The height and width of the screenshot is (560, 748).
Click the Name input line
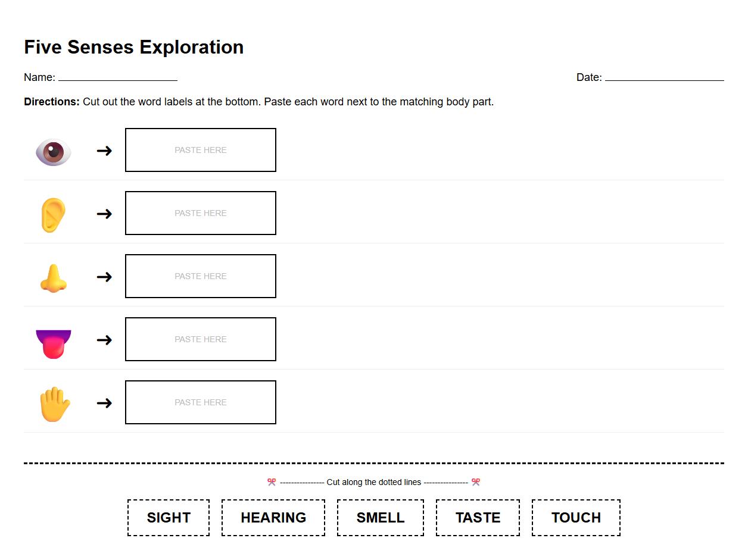tap(119, 77)
